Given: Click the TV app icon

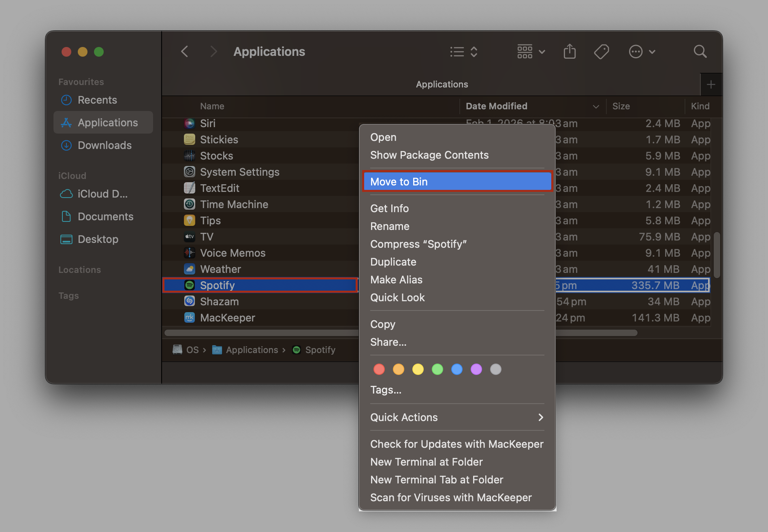Looking at the screenshot, I should pos(190,236).
